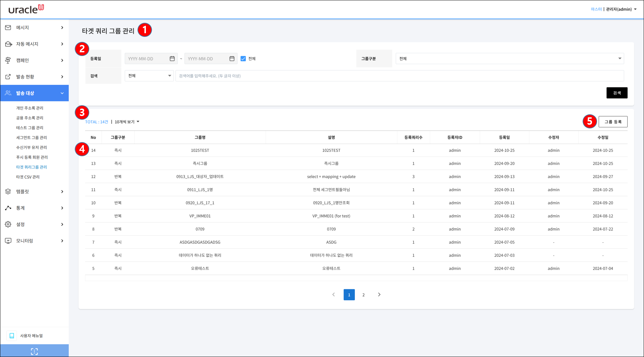Open the 0911_LJS_1명 group row
The height and width of the screenshot is (357, 644).
pyautogui.click(x=200, y=190)
